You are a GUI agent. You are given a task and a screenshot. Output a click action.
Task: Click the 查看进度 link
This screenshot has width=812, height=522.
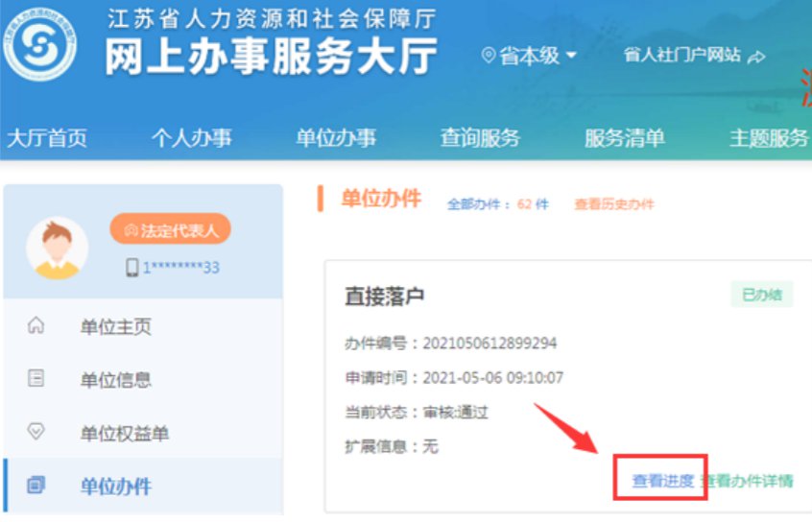click(x=662, y=481)
